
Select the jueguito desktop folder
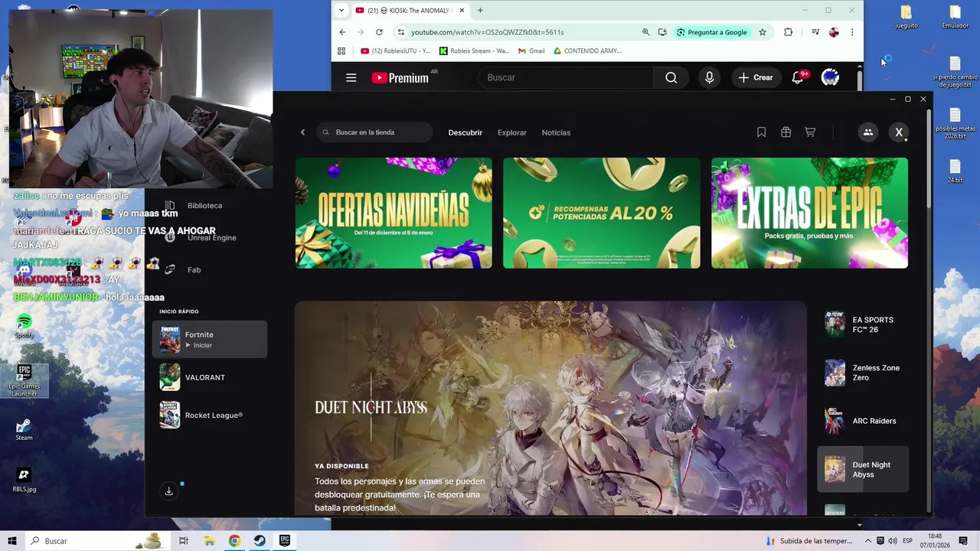[906, 17]
